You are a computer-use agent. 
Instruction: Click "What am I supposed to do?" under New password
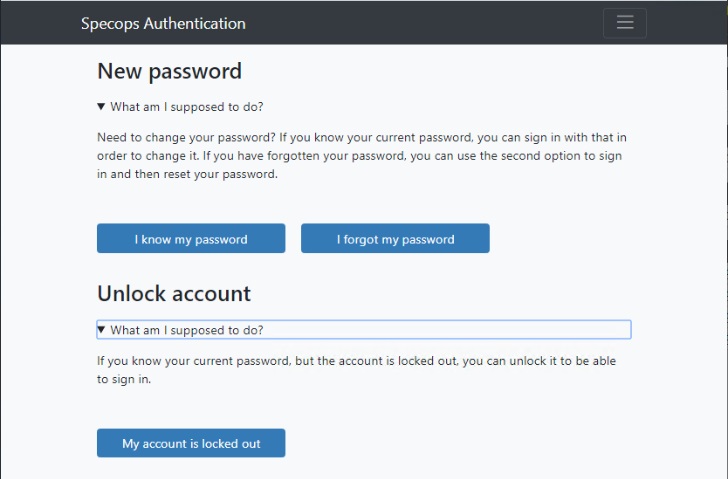click(x=187, y=106)
